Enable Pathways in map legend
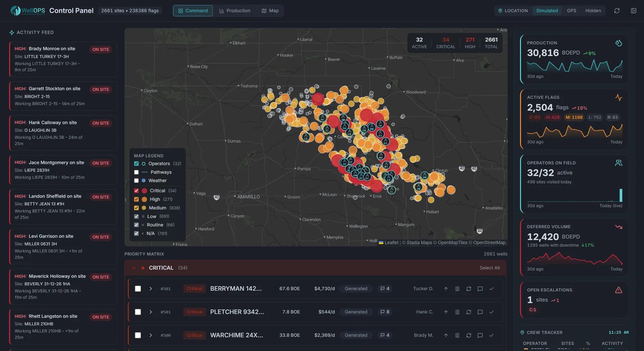The height and width of the screenshot is (351, 644). 136,172
